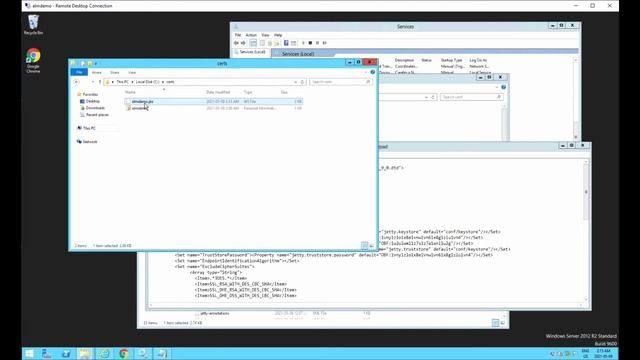This screenshot has height=360, width=640.
Task: Click the search box in the back Explorer window
Action: click(x=471, y=97)
